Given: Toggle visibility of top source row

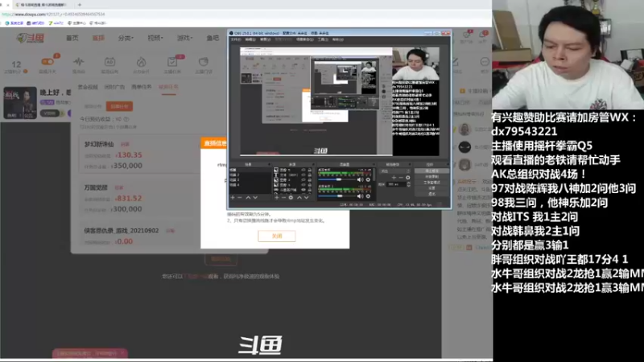Looking at the screenshot, I should [303, 170].
